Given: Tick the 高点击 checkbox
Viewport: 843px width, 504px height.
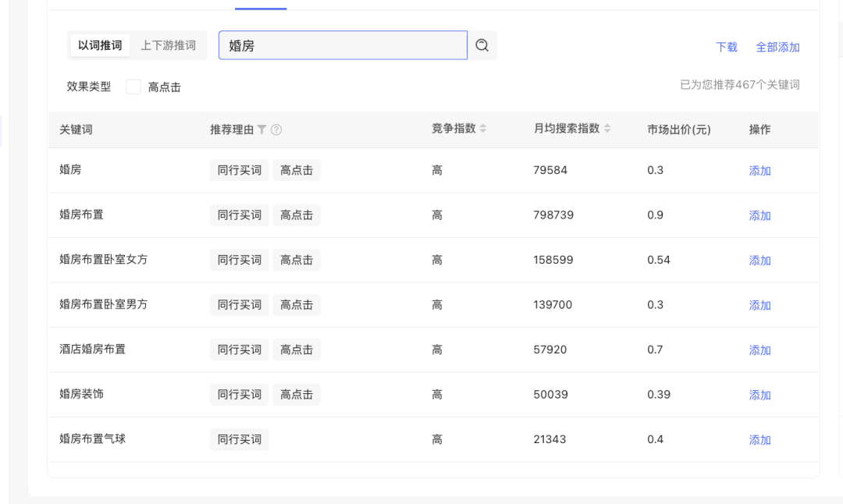Looking at the screenshot, I should tap(133, 87).
